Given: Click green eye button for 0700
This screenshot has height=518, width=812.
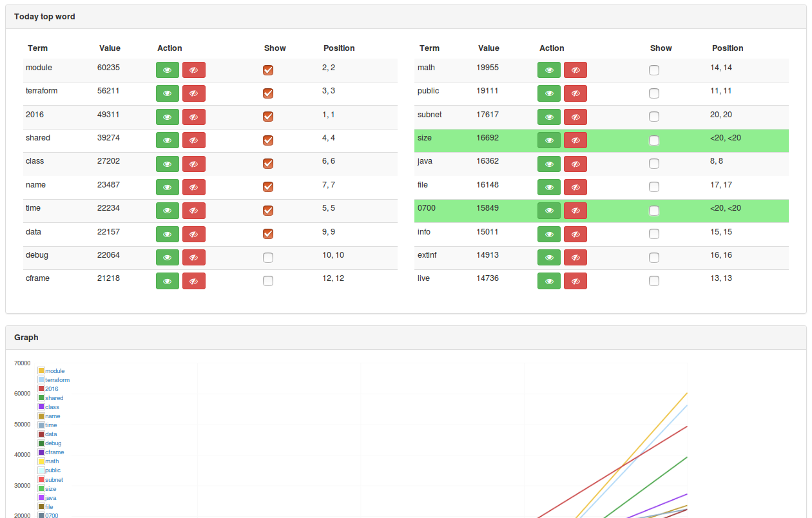Looking at the screenshot, I should coord(549,211).
